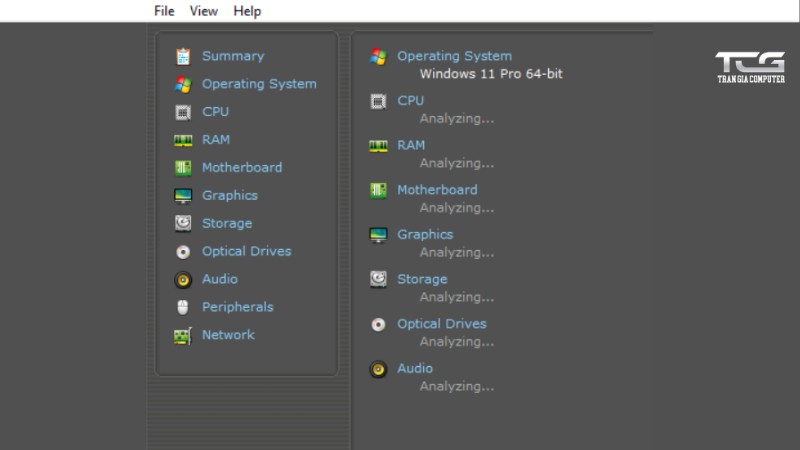Select the Optical Drives disc sidebar icon
Viewport: 800px width, 450px height.
click(x=183, y=252)
